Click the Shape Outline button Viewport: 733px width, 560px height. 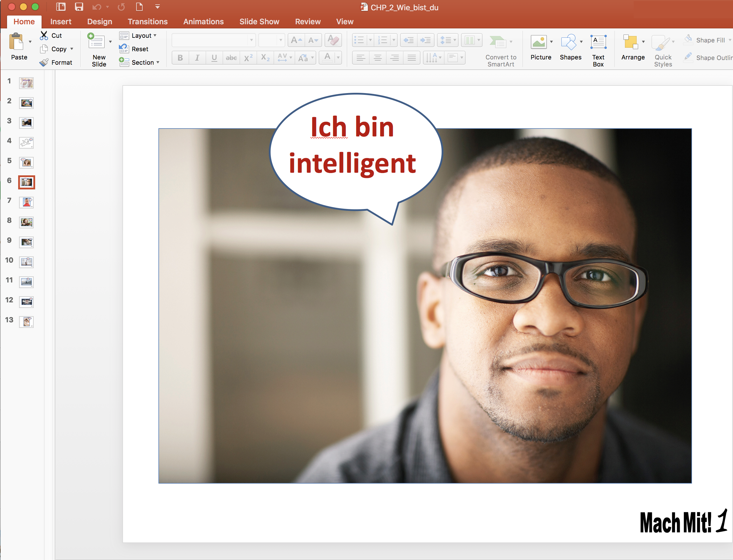point(708,57)
